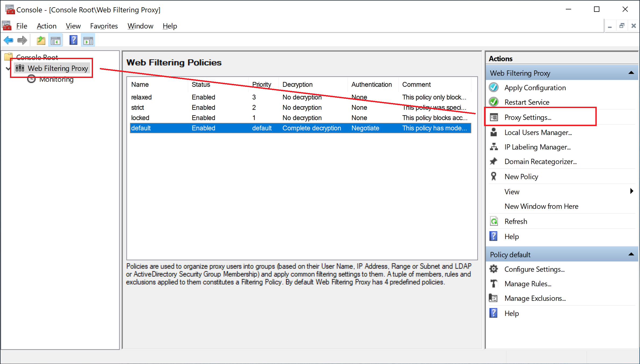Viewport: 640px width, 364px height.
Task: Open the View menu
Action: pyautogui.click(x=73, y=26)
